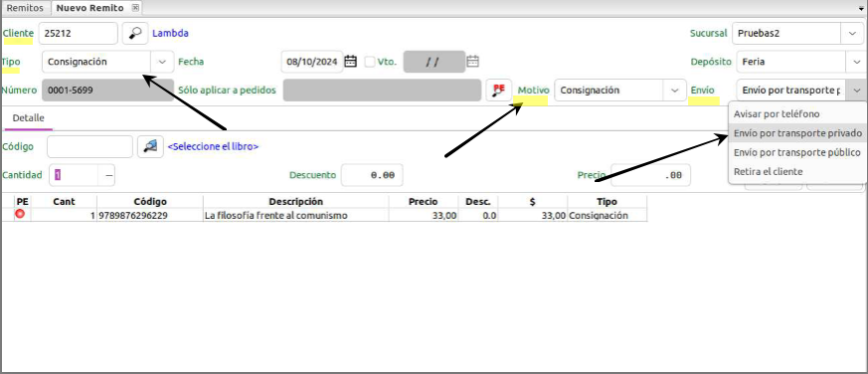The image size is (868, 374).
Task: Click the 'Seleccione el libro' link
Action: pos(213,147)
